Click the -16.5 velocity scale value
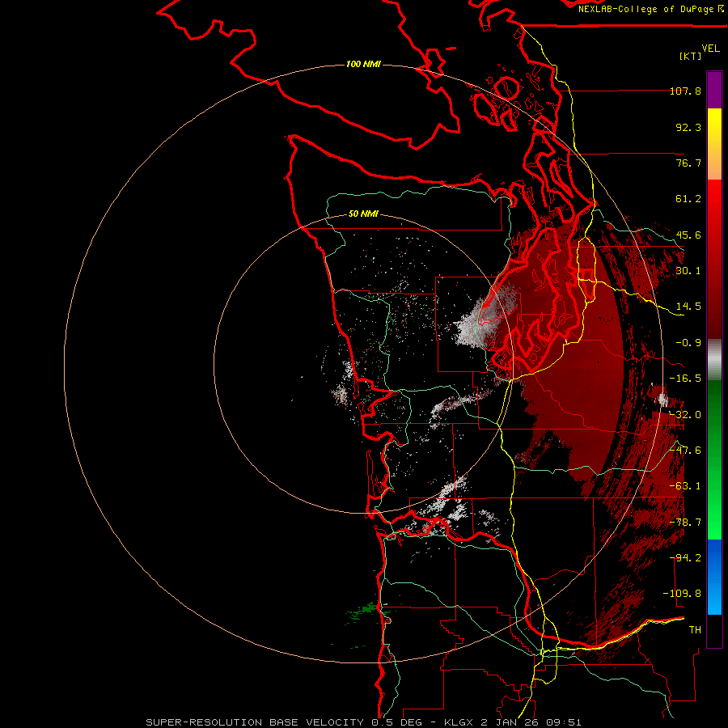This screenshot has height=728, width=728. pyautogui.click(x=685, y=379)
